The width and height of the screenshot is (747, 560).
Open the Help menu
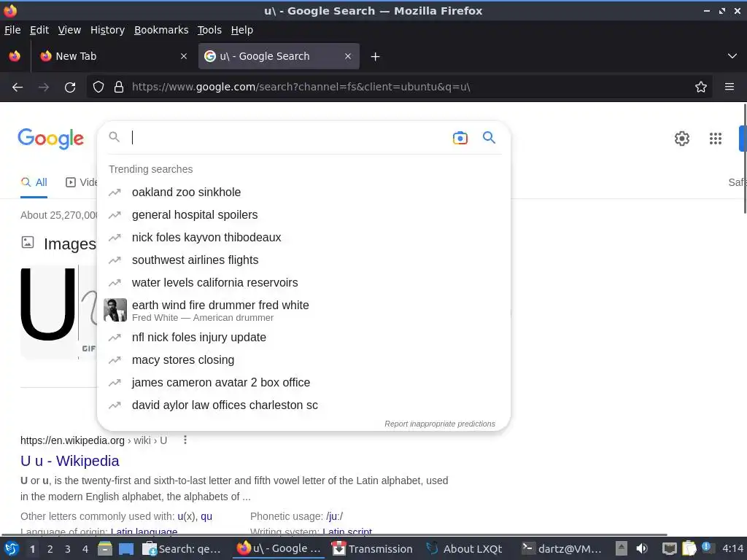(242, 30)
